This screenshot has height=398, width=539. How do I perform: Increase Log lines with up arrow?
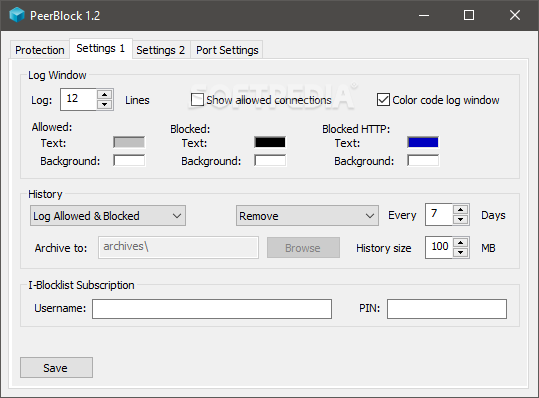104,95
